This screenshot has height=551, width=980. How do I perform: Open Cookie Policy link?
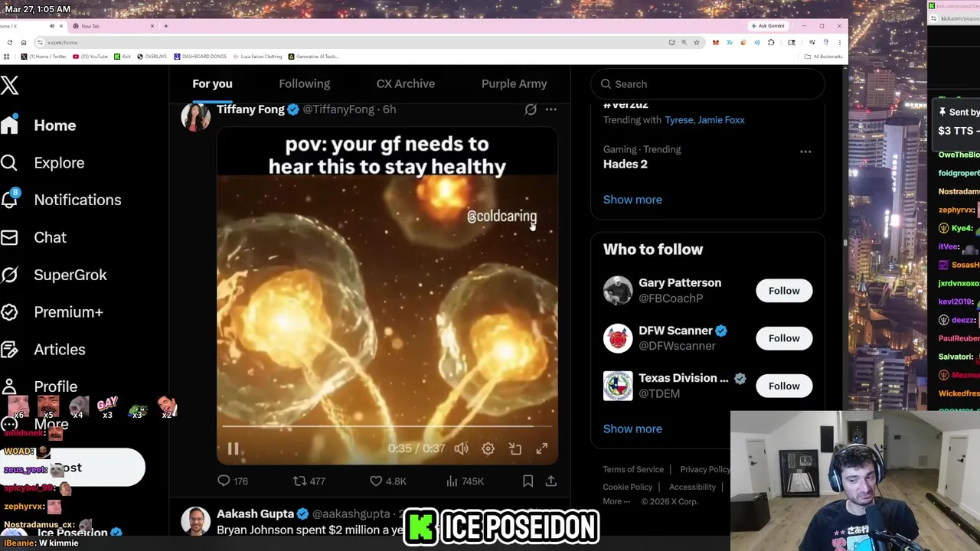click(x=627, y=487)
